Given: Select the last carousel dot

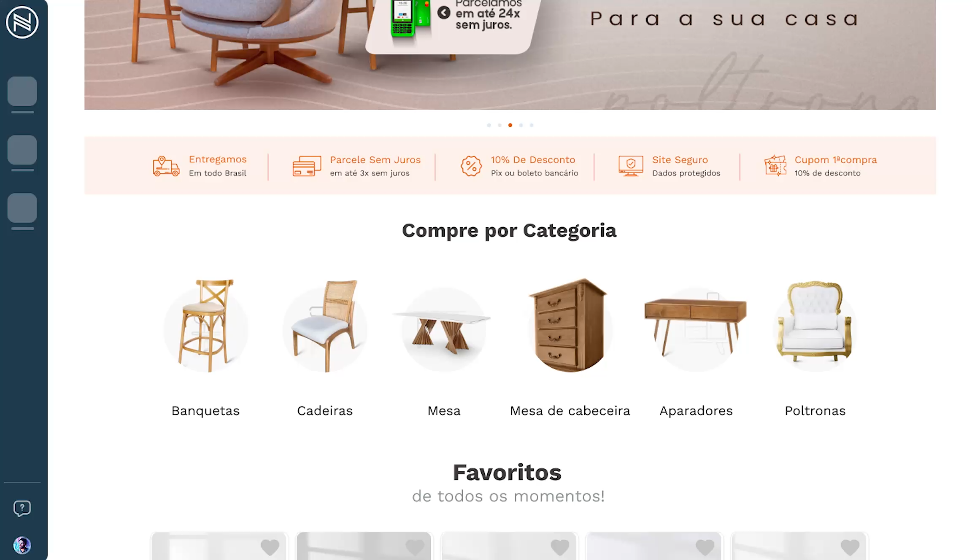Looking at the screenshot, I should click(x=532, y=125).
